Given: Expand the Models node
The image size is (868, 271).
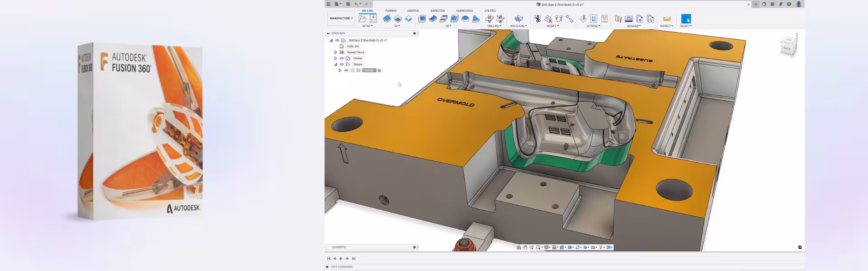Looking at the screenshot, I should coord(335,58).
